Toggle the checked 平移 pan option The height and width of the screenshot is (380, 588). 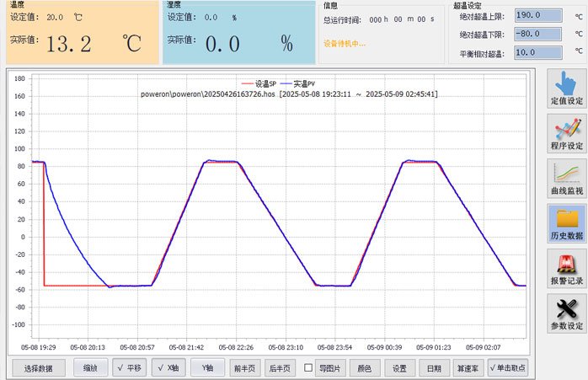[x=129, y=367]
